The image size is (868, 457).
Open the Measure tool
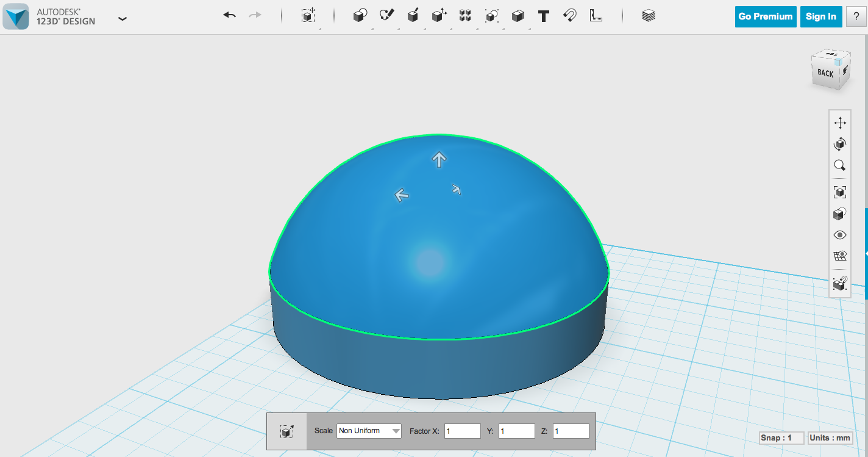pyautogui.click(x=596, y=16)
